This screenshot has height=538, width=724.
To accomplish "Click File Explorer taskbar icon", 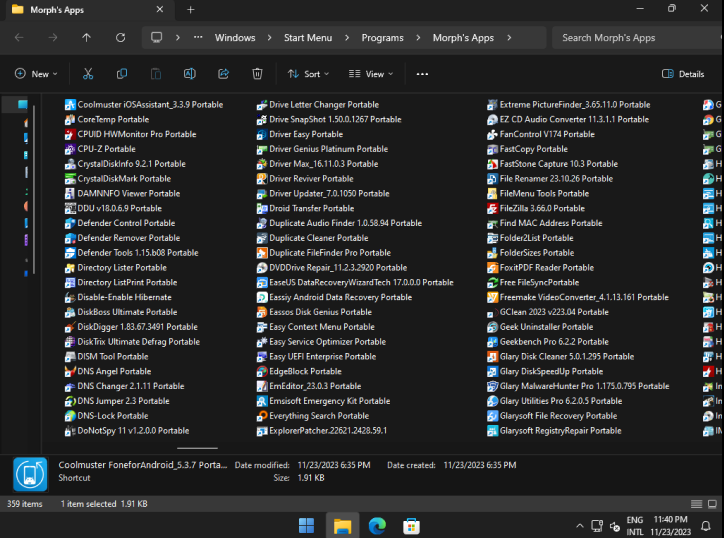I will tap(342, 526).
